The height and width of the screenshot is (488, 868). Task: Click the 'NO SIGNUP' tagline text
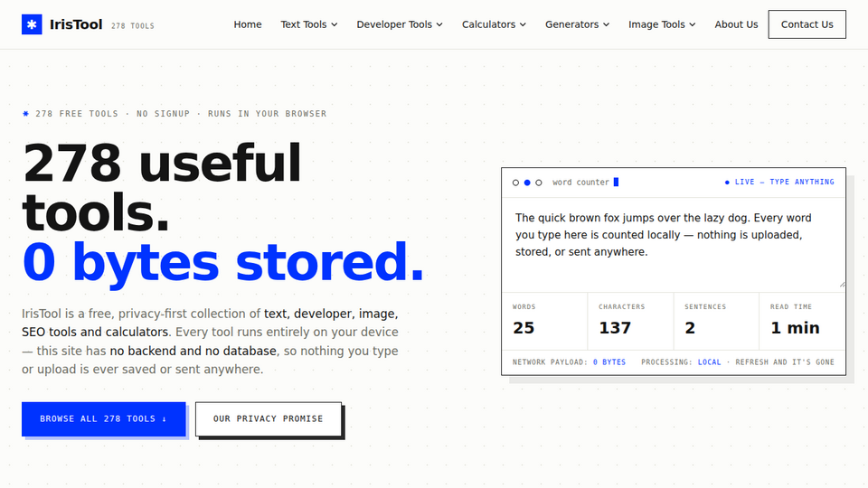[164, 114]
